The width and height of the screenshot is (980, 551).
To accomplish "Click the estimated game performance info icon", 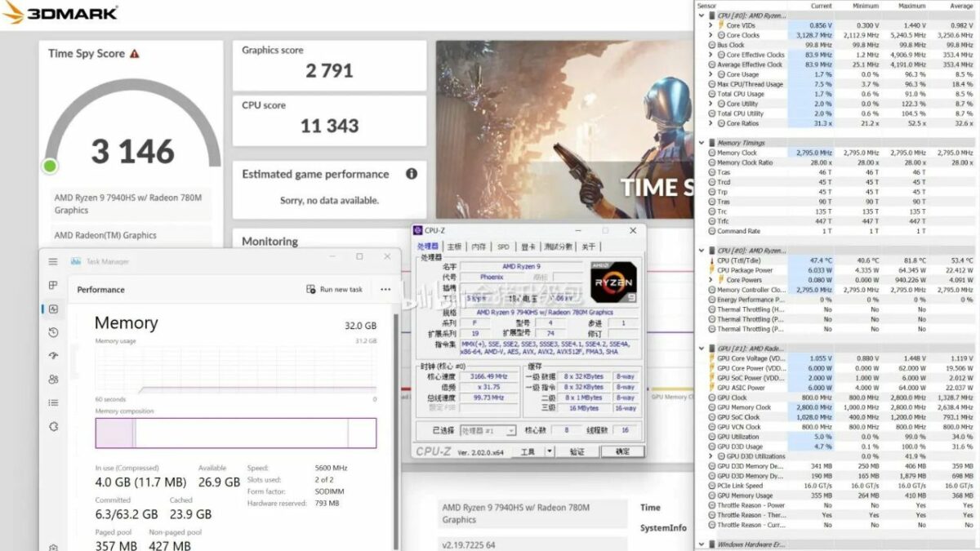I will pyautogui.click(x=412, y=173).
